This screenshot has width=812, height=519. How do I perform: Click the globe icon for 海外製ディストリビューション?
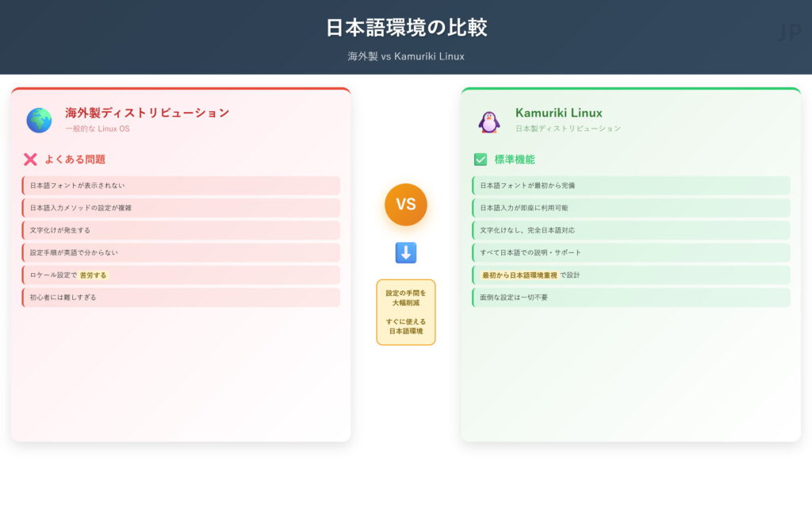pyautogui.click(x=39, y=120)
